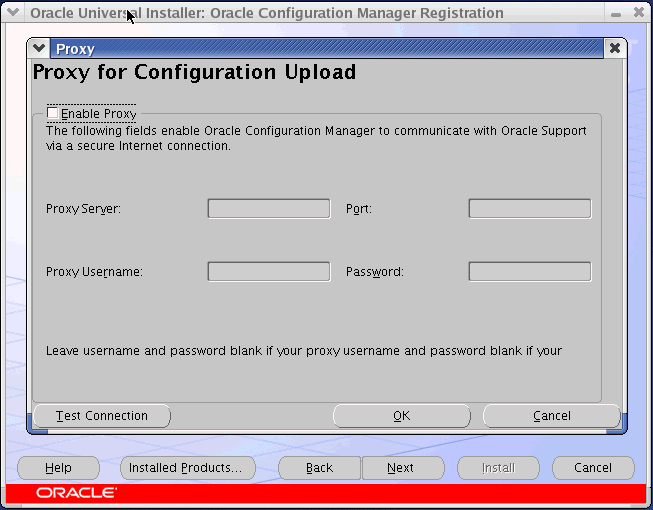
Task: Select the Proxy Username field
Action: (269, 272)
